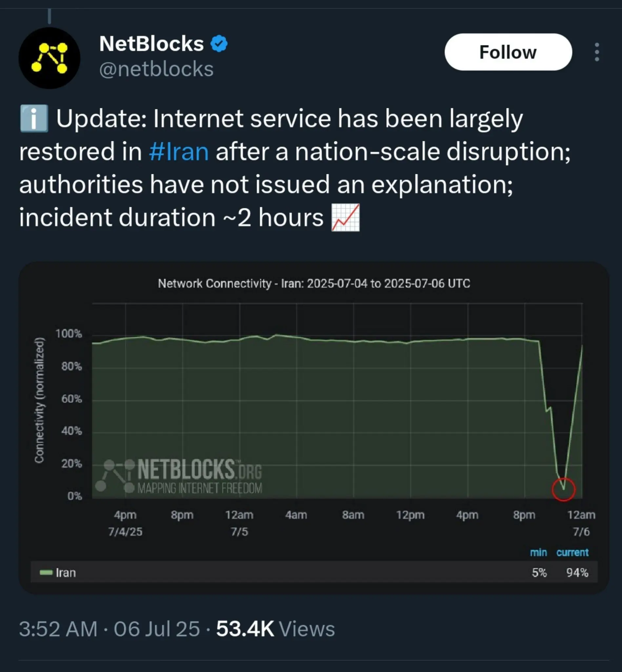This screenshot has height=672, width=622.
Task: Click the red circle marking minimum connectivity
Action: [563, 490]
